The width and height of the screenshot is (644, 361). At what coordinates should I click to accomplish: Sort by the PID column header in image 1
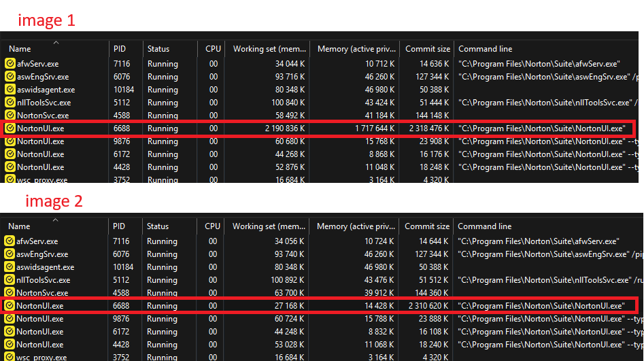[119, 49]
